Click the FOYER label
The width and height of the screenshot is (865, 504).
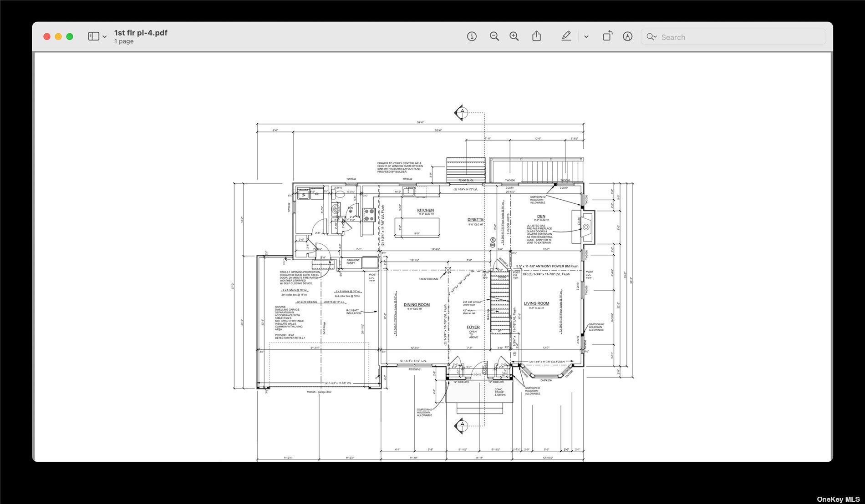473,327
